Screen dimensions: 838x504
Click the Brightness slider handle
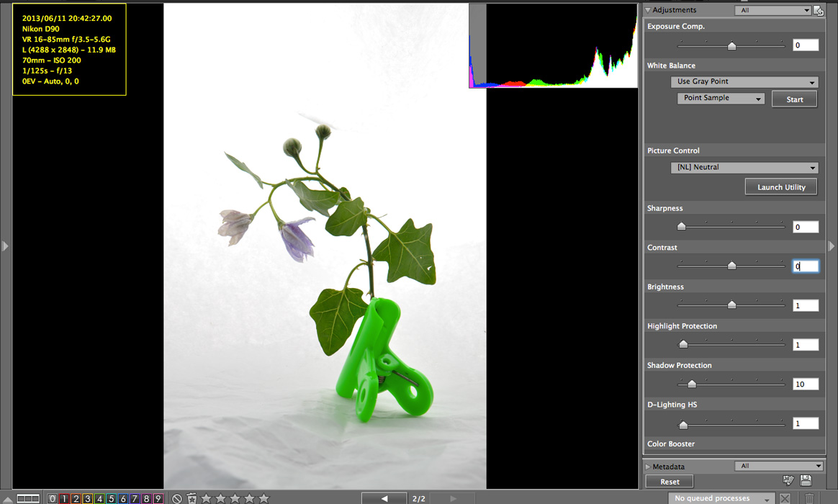(731, 305)
